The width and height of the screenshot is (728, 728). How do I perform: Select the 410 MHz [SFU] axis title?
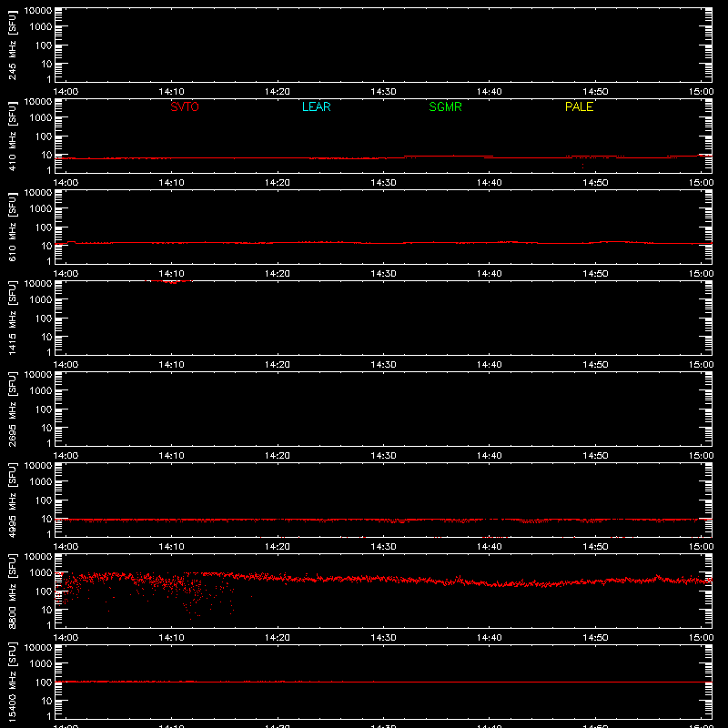click(12, 136)
